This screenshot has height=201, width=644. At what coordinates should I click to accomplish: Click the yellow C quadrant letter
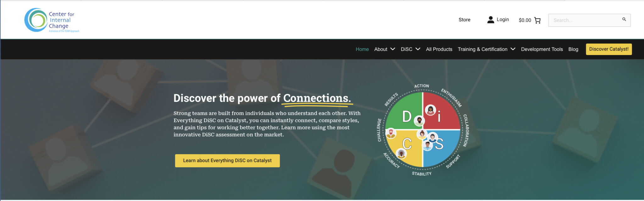(x=407, y=144)
